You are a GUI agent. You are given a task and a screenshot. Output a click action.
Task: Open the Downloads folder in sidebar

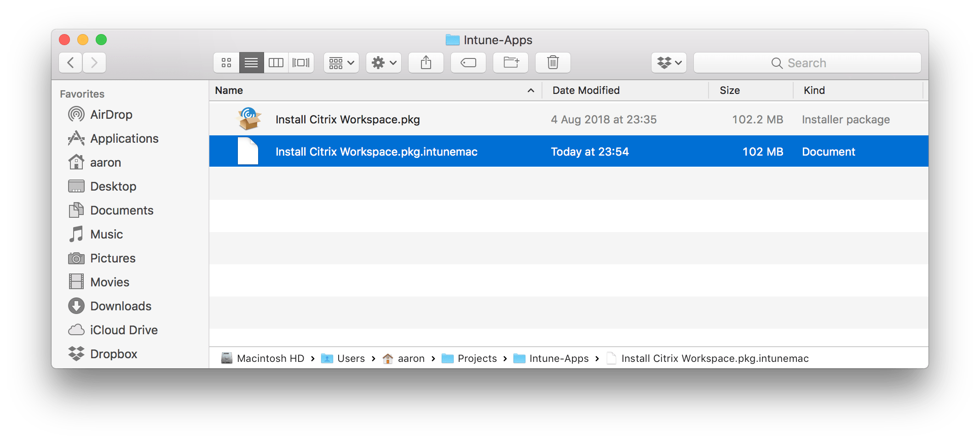121,306
